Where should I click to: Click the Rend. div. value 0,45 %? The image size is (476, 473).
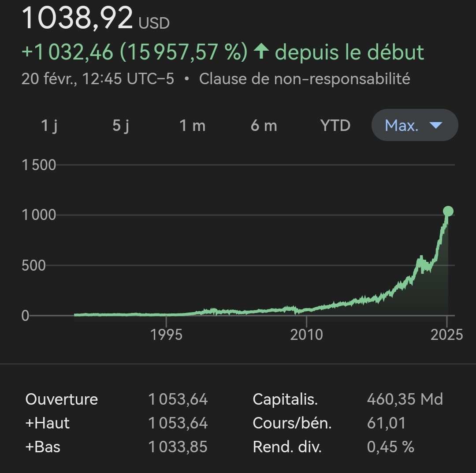point(390,447)
